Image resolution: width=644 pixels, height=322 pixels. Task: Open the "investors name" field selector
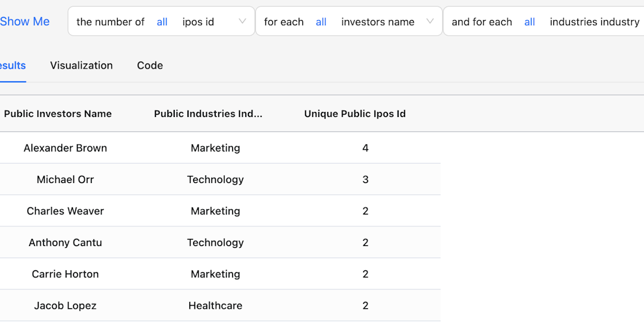point(377,22)
